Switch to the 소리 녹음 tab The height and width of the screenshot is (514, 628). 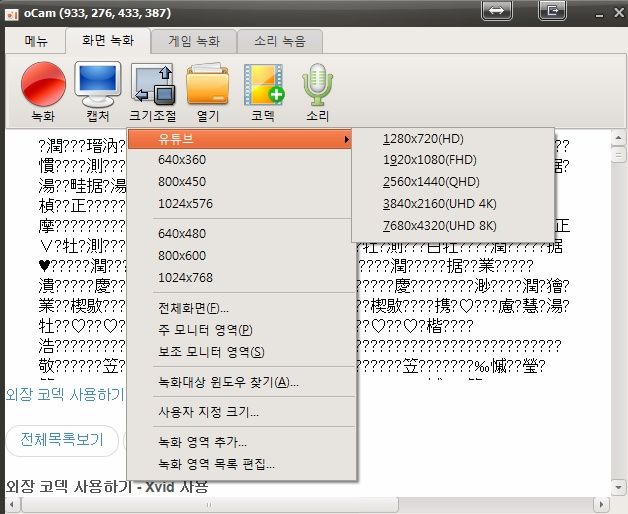point(280,41)
